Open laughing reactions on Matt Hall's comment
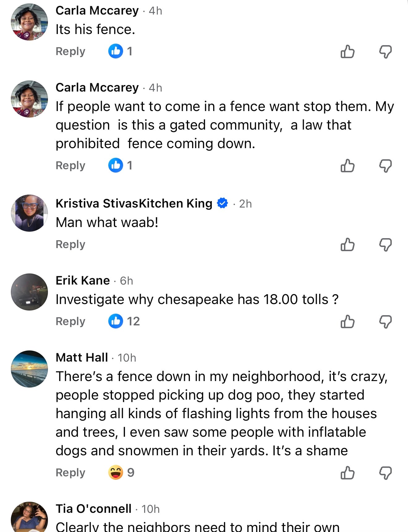Viewport: 408px width, 532px height. point(121,473)
